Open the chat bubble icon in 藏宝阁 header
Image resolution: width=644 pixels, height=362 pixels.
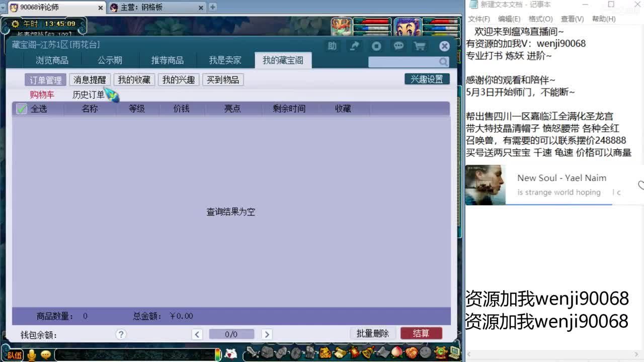[398, 46]
